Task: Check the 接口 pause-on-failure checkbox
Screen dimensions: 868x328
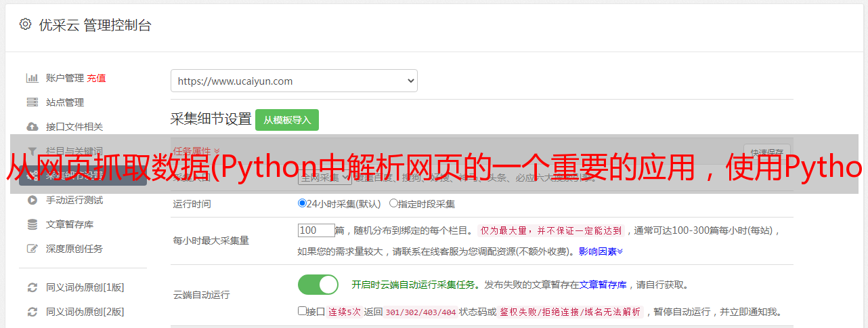Action: click(302, 312)
